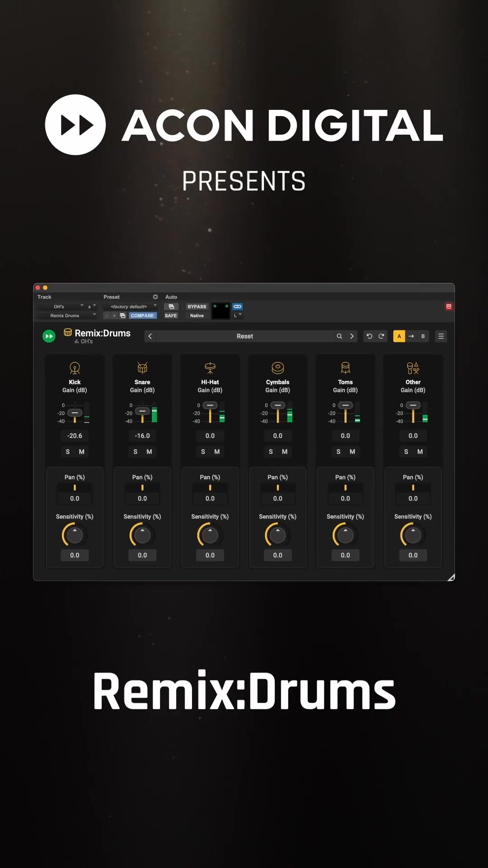
Task: Mute the Kick channel
Action: pos(82,452)
